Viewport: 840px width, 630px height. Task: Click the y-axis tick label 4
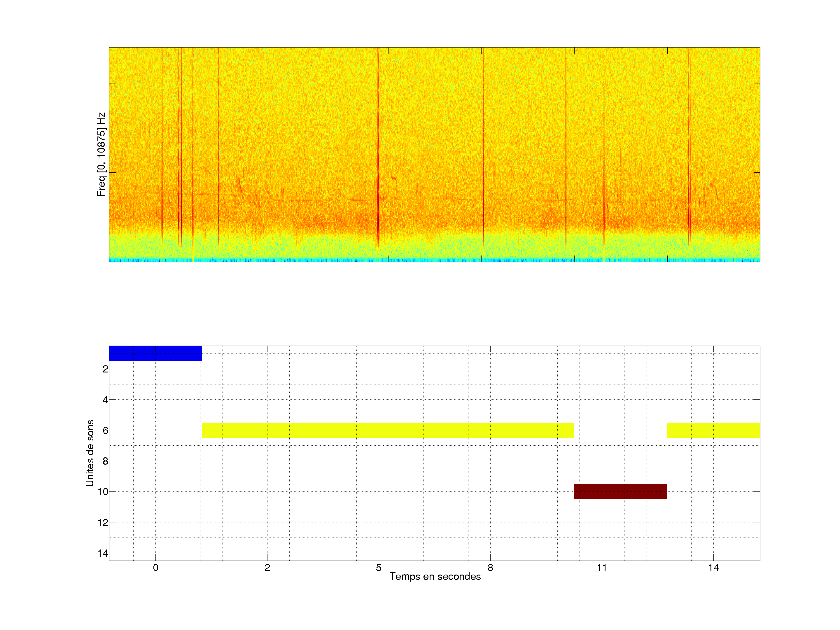(105, 400)
